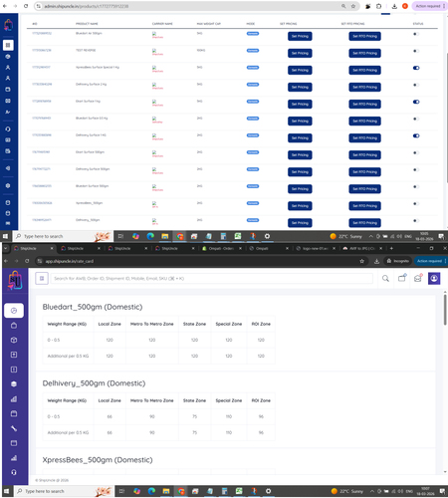Enable Bluedart Surface 0.5 Kg status
448x498 pixels.
[416, 119]
